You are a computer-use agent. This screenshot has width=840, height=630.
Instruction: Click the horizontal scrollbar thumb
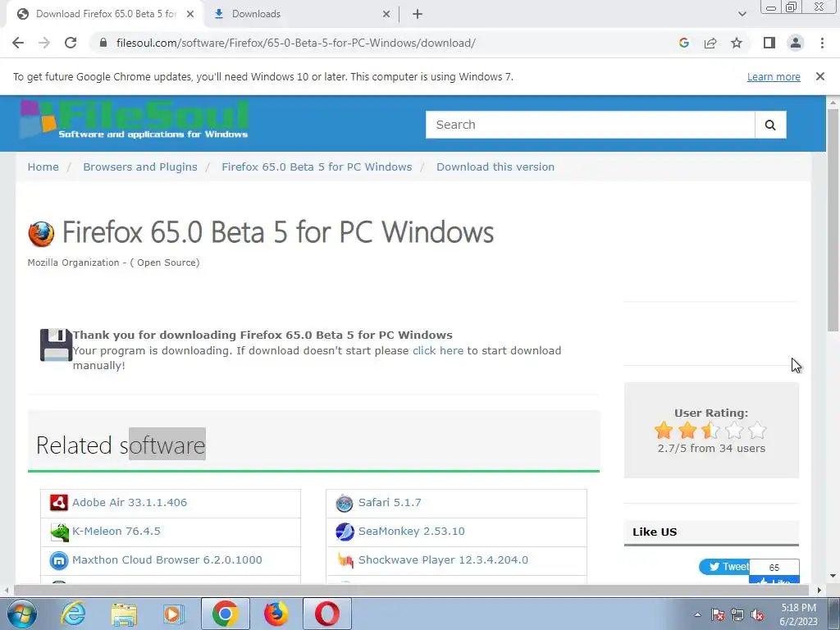pos(411,590)
